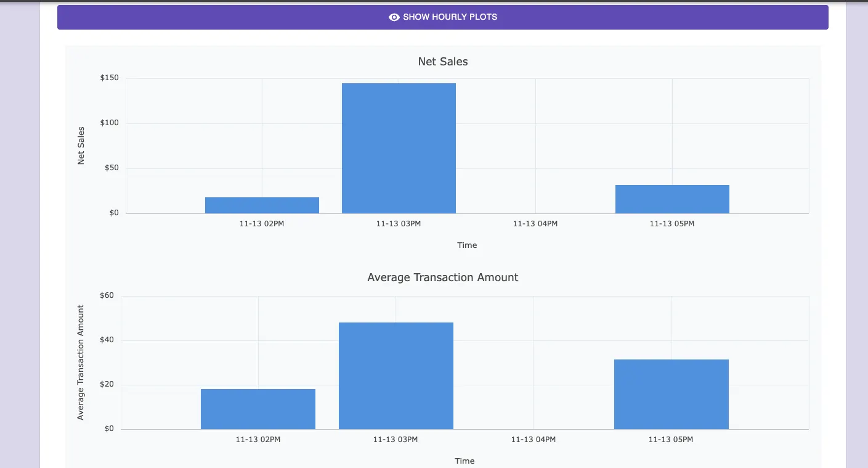
Task: Click 11-13 04PM label under Average Transaction chart
Action: (533, 440)
